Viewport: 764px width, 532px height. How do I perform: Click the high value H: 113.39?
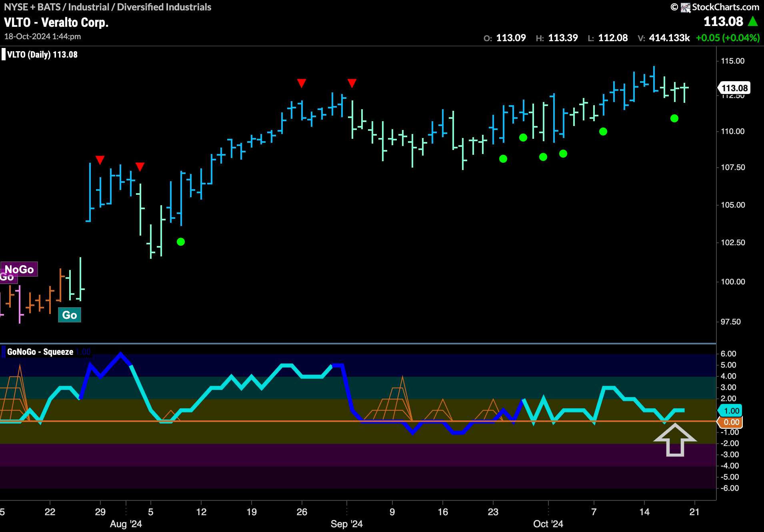[557, 38]
